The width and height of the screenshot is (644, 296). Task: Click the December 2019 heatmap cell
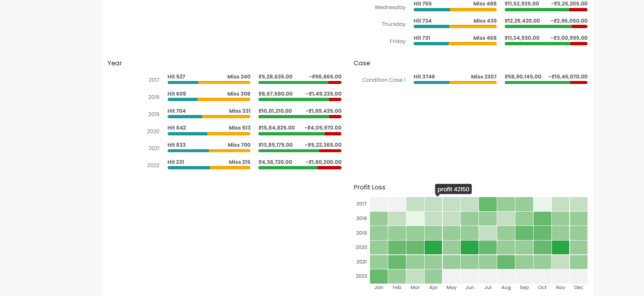[x=578, y=233]
